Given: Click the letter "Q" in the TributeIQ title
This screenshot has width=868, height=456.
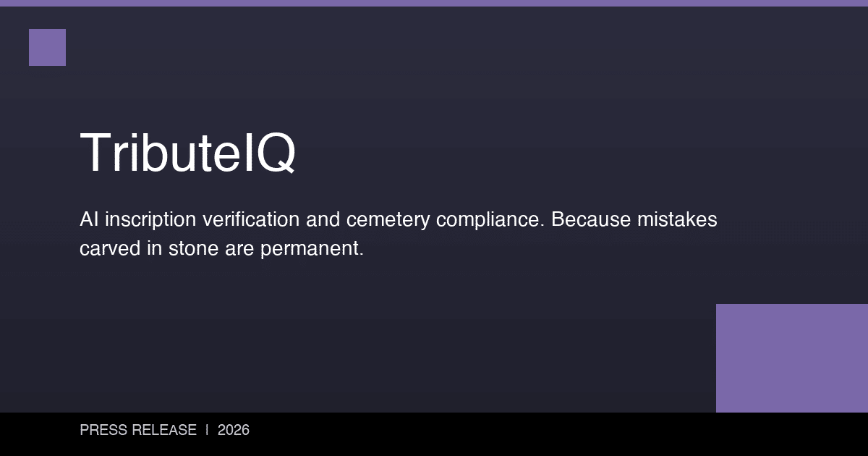Looking at the screenshot, I should point(275,153).
